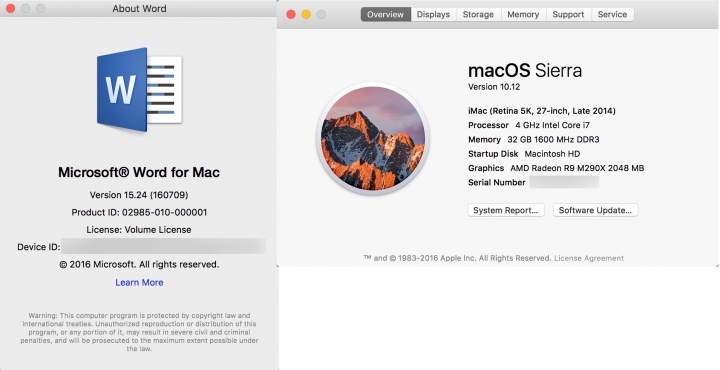
Task: Open the Learn More link in About Word
Action: point(139,282)
